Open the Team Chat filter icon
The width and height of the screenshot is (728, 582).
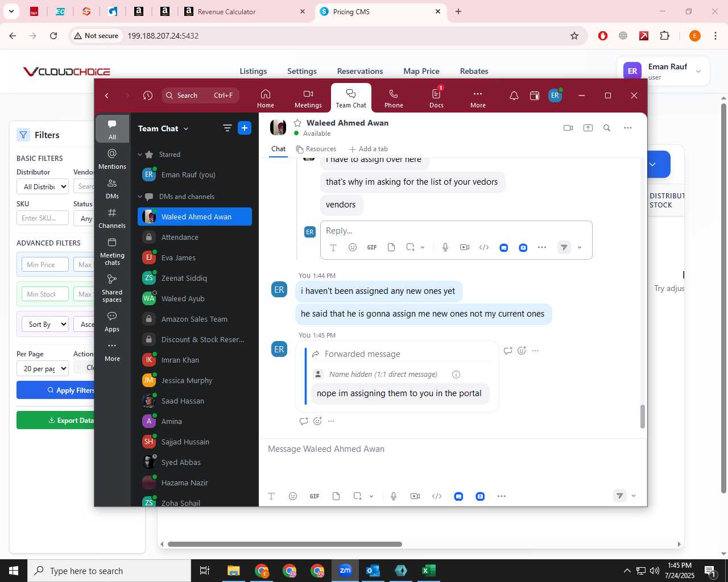click(227, 128)
